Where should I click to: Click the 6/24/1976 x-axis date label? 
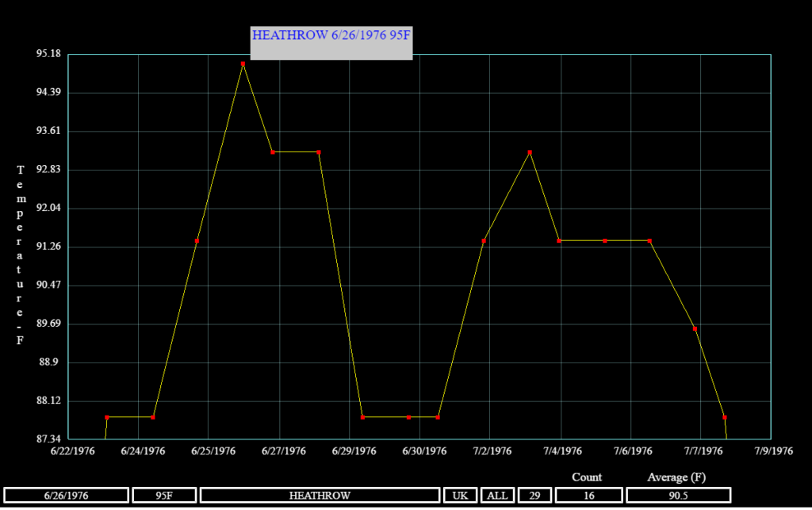[143, 451]
